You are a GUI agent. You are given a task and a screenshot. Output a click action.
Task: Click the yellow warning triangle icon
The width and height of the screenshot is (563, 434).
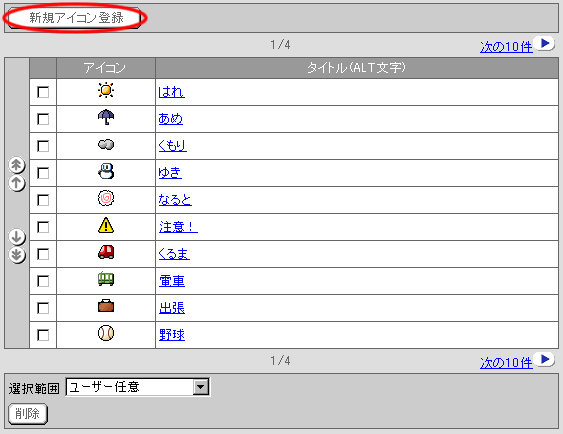tap(106, 225)
